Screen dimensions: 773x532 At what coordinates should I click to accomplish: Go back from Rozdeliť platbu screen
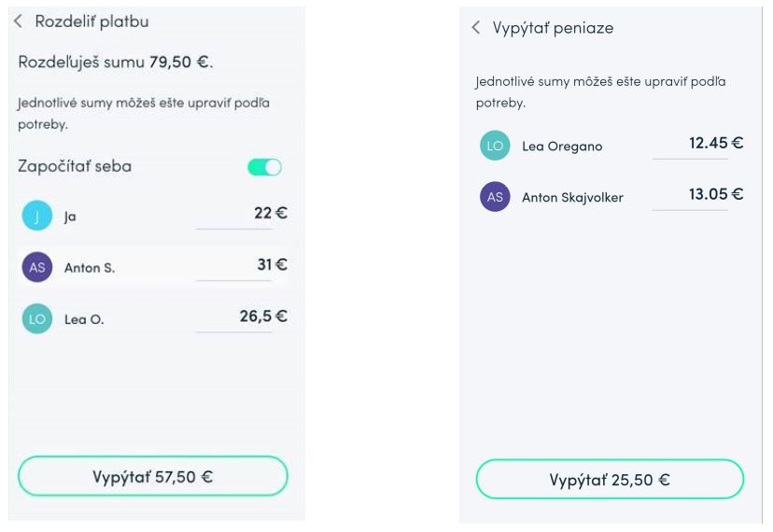pyautogui.click(x=19, y=21)
